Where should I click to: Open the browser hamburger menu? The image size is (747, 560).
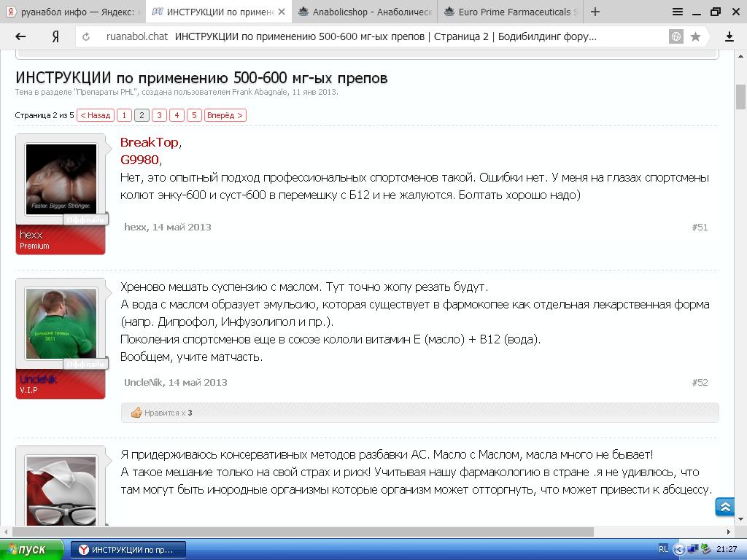[678, 12]
